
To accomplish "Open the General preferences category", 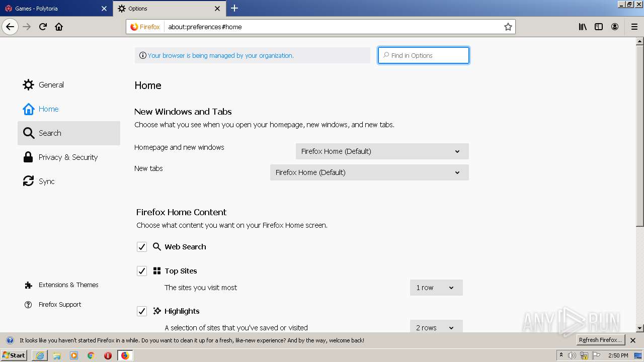I will click(69, 85).
